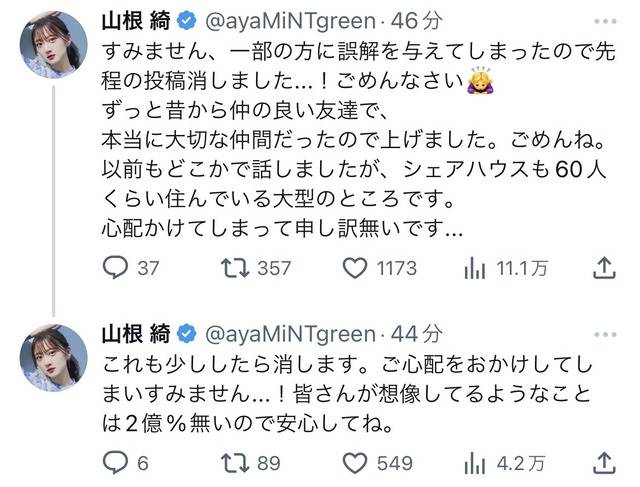Open @ayaMiNTgreen handle in second tweet
Screen dimensions: 640x487
tap(290, 334)
